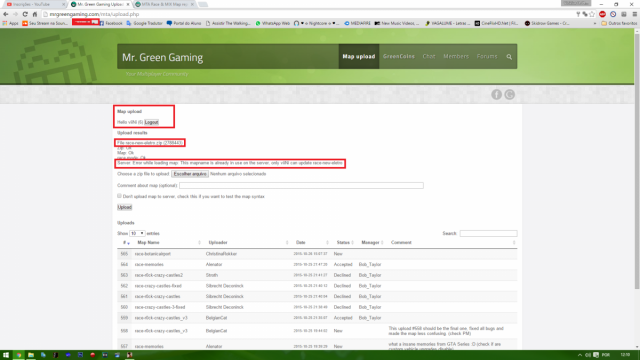Open the Outros favoritos bookmarks folder
Screen dimensions: 640x360
pyautogui.click(x=619, y=23)
